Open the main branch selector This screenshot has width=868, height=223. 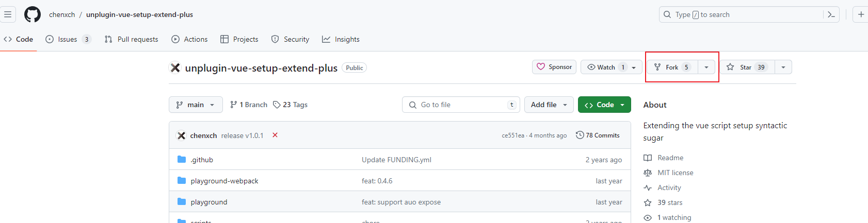point(196,105)
